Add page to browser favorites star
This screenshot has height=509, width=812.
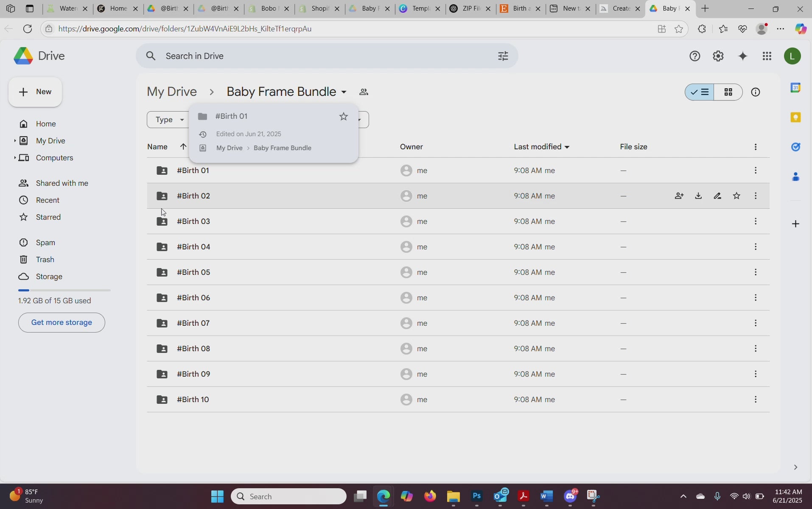pyautogui.click(x=679, y=29)
